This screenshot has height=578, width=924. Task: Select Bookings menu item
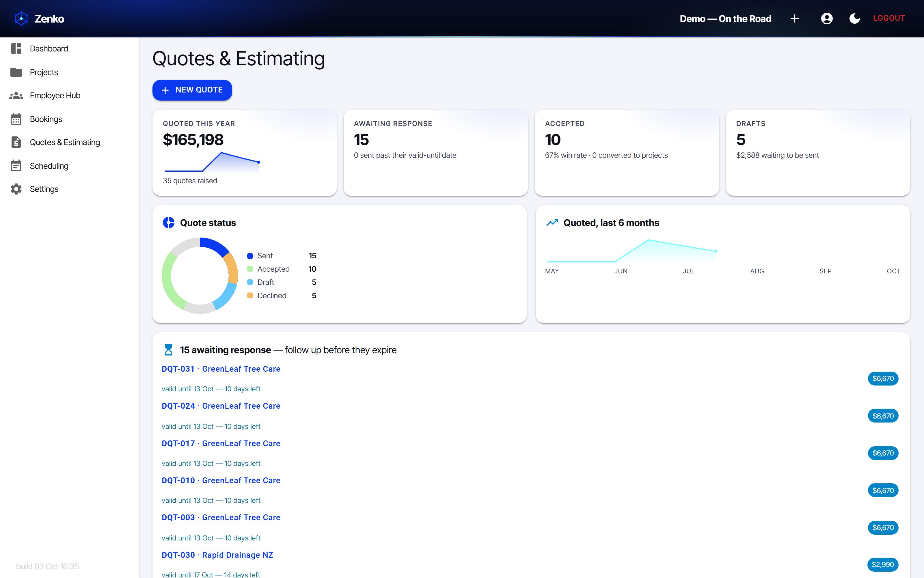(x=70, y=119)
